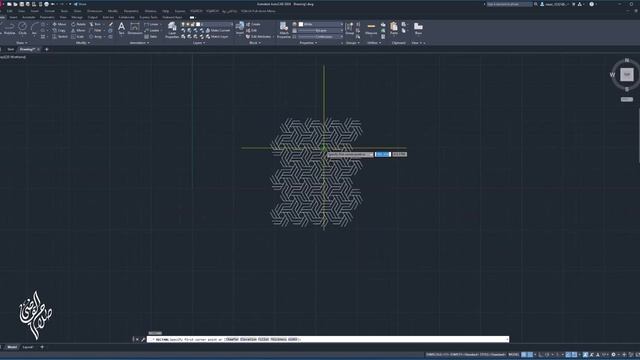Image resolution: width=640 pixels, height=360 pixels.
Task: Switch to the Parametric ribbon tab
Action: coord(47,18)
